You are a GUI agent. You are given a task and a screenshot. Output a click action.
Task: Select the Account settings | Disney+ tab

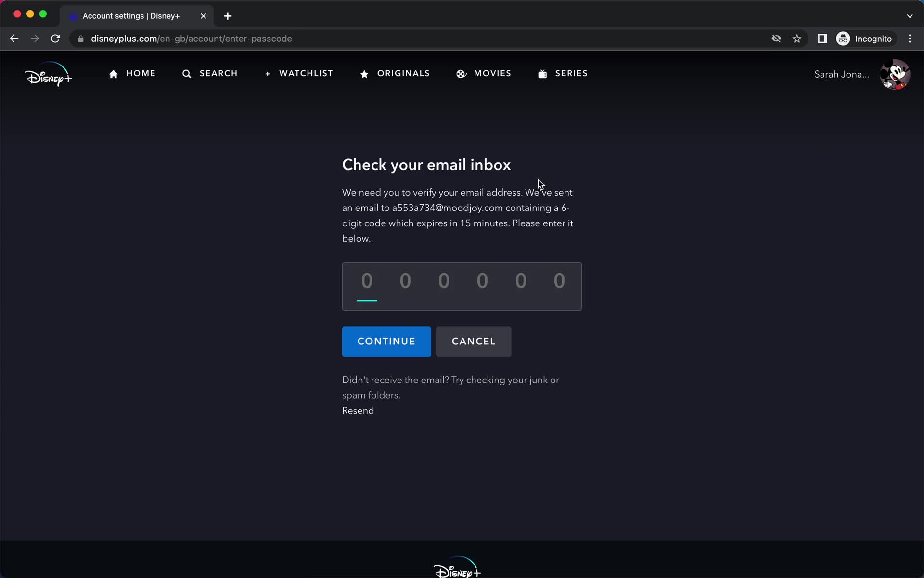[136, 16]
